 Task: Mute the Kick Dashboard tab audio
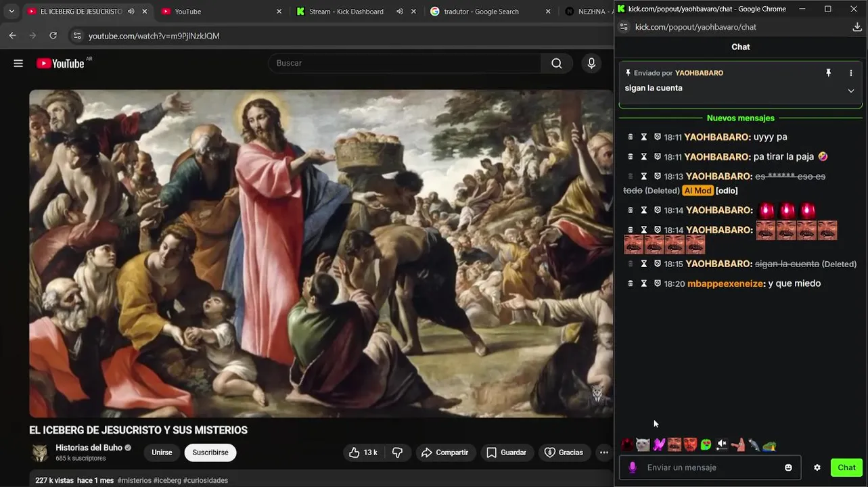[x=400, y=11]
